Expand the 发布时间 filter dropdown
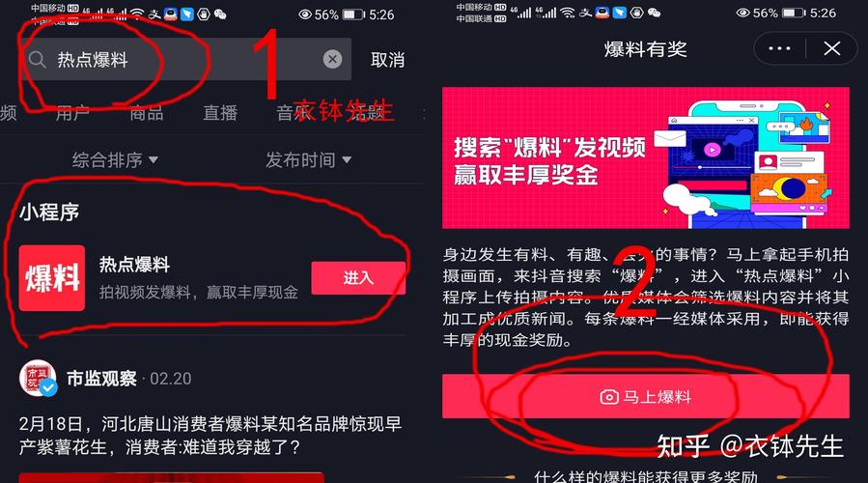 (308, 160)
